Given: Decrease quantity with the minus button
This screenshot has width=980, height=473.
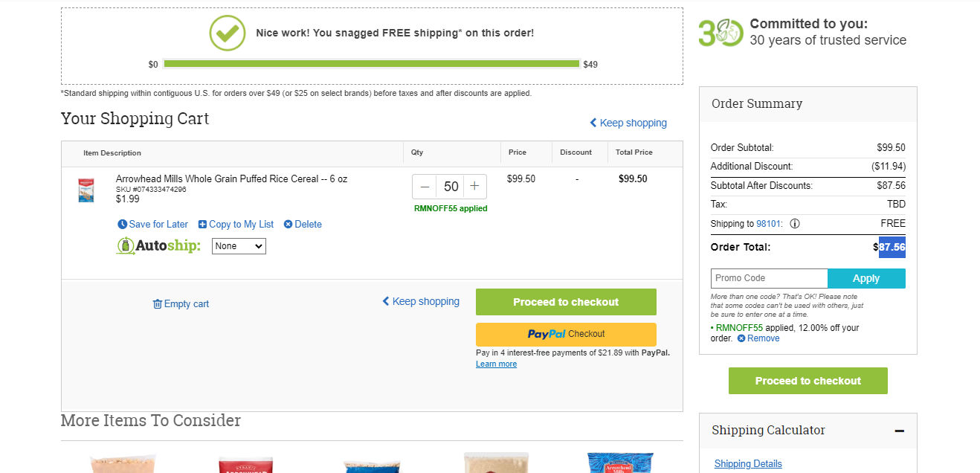Looking at the screenshot, I should coord(425,187).
